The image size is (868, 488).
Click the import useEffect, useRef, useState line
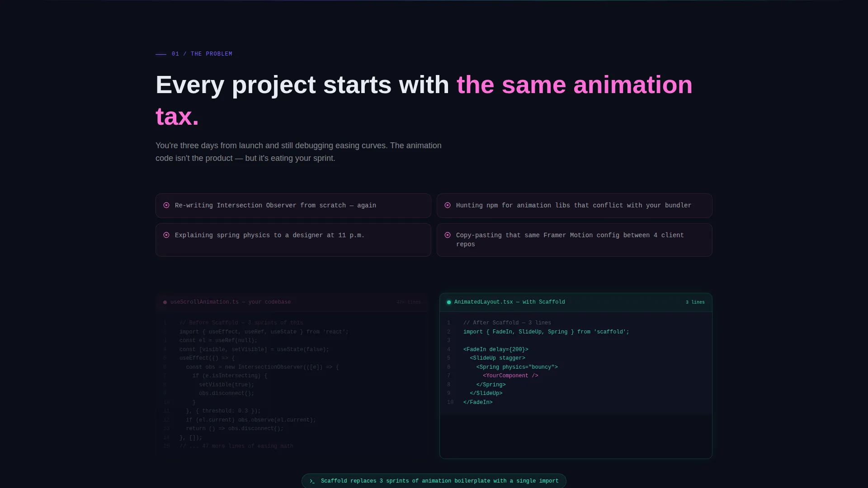264,332
